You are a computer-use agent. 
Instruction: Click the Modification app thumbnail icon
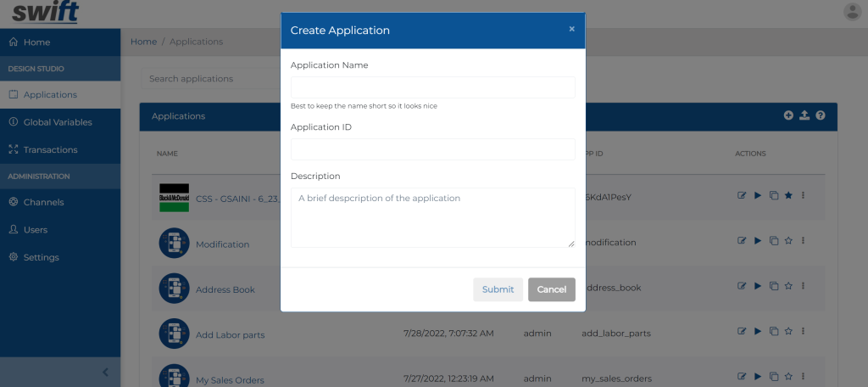tap(175, 243)
